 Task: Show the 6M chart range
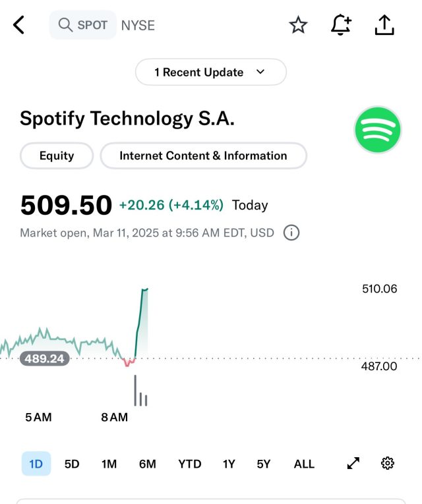(147, 464)
